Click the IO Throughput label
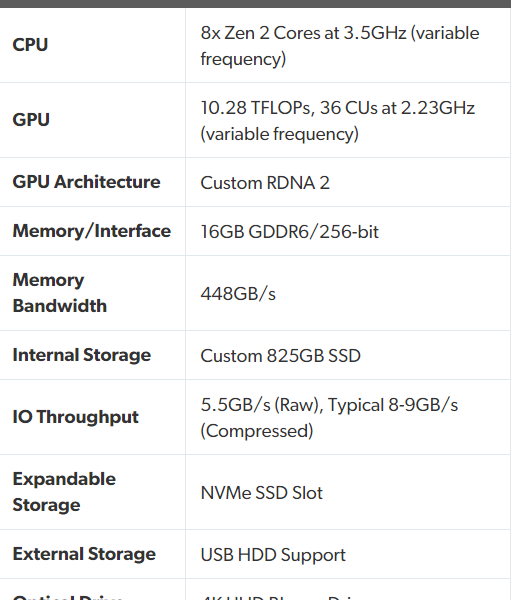Viewport: 512px width, 600px height. pos(75,417)
